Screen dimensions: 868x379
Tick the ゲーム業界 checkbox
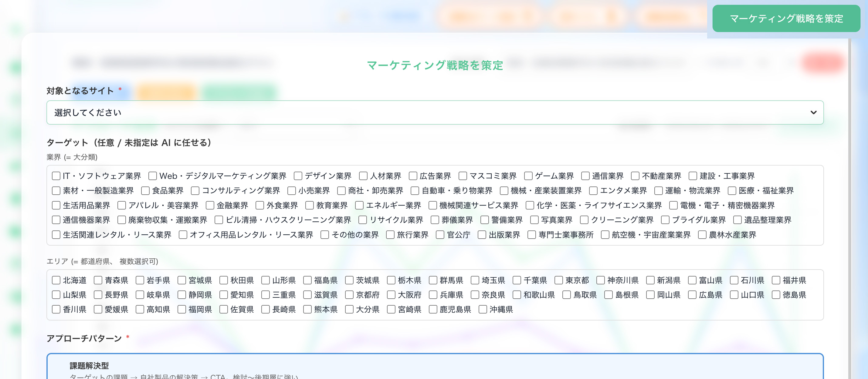pyautogui.click(x=528, y=176)
